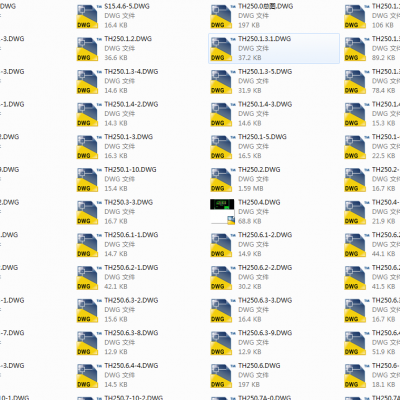
Task: Choose the TH250.6.1-1.DWG file icon
Action: point(87,245)
